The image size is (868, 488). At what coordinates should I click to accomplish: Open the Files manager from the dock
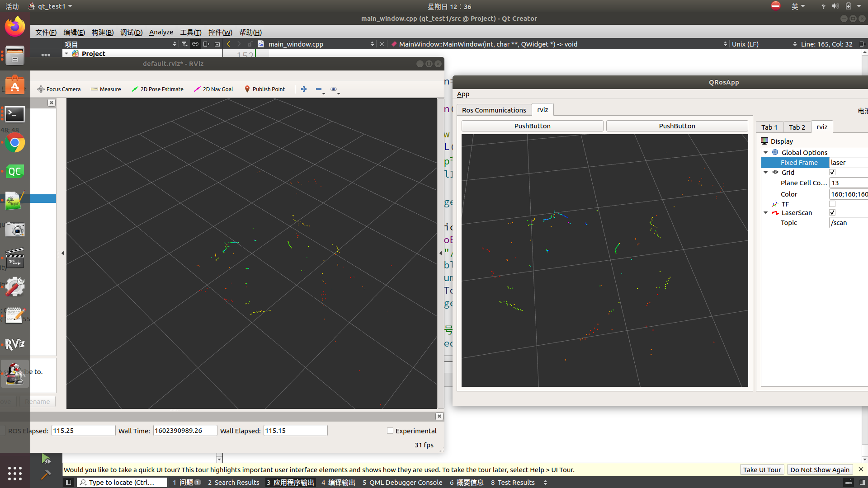pyautogui.click(x=15, y=56)
